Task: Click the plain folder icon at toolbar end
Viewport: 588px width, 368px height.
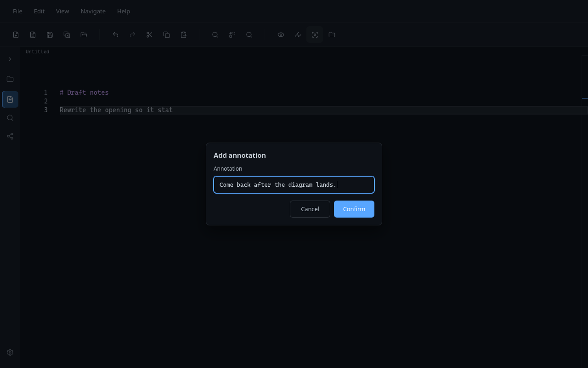Action: (332, 34)
